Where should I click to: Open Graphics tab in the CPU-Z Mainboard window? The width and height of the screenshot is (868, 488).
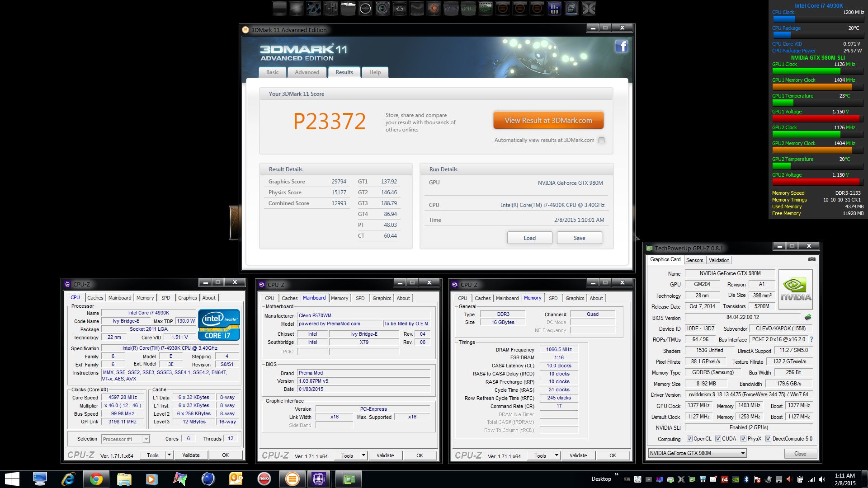(382, 298)
